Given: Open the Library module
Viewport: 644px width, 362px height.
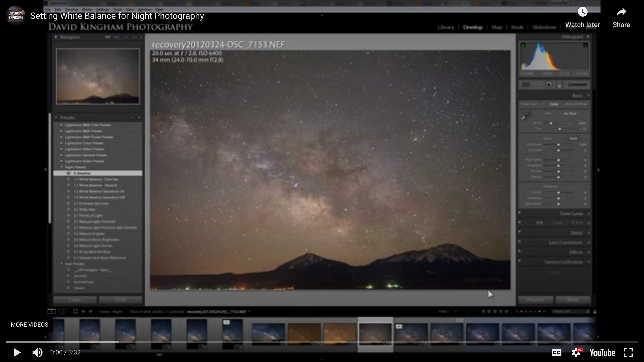Looking at the screenshot, I should click(446, 27).
